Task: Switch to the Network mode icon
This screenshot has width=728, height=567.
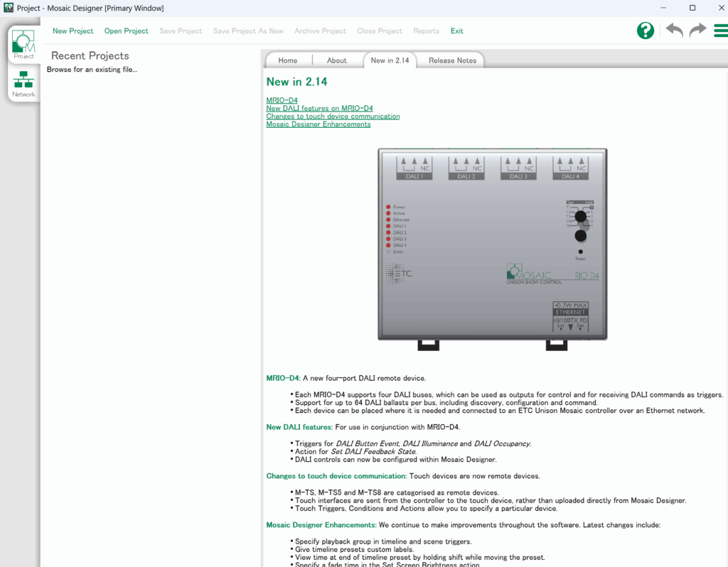Action: [x=23, y=84]
